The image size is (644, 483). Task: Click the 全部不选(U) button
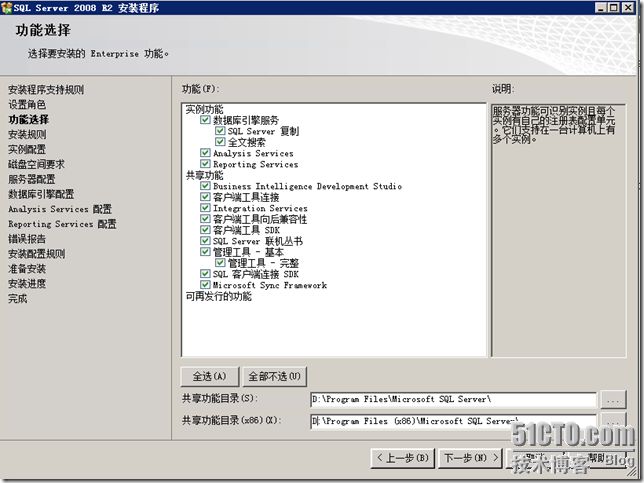pyautogui.click(x=274, y=376)
